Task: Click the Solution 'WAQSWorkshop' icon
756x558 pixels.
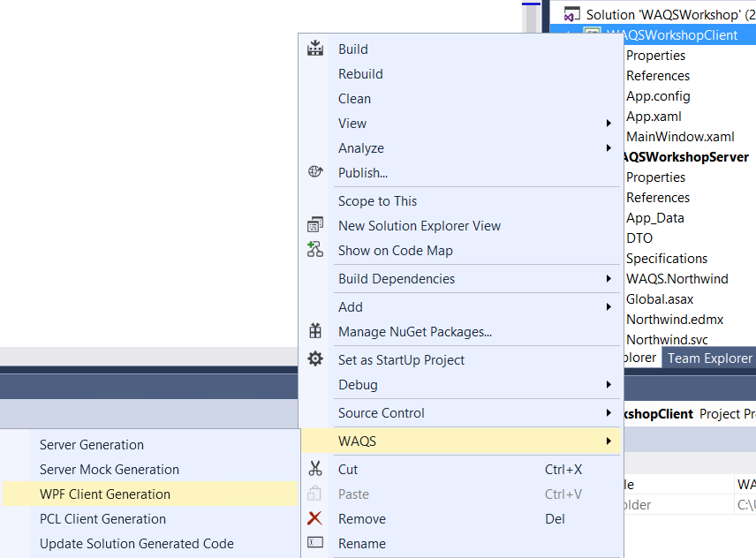Action: pyautogui.click(x=571, y=14)
